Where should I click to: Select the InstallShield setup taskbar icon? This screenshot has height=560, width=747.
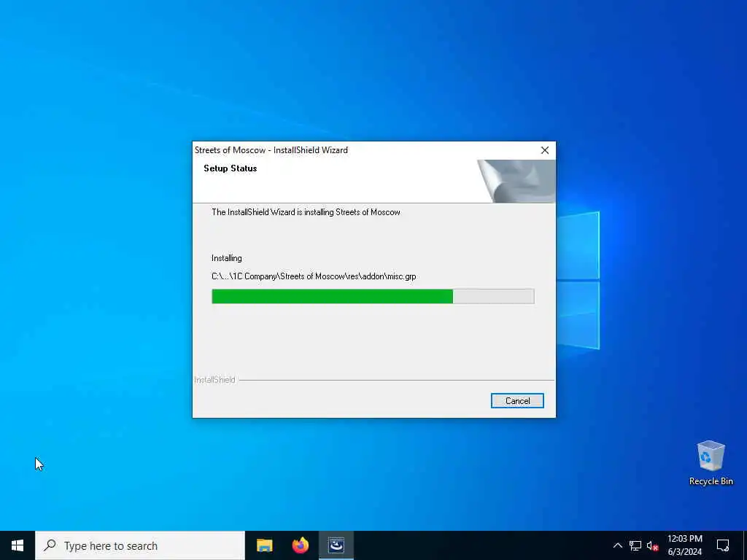tap(336, 545)
